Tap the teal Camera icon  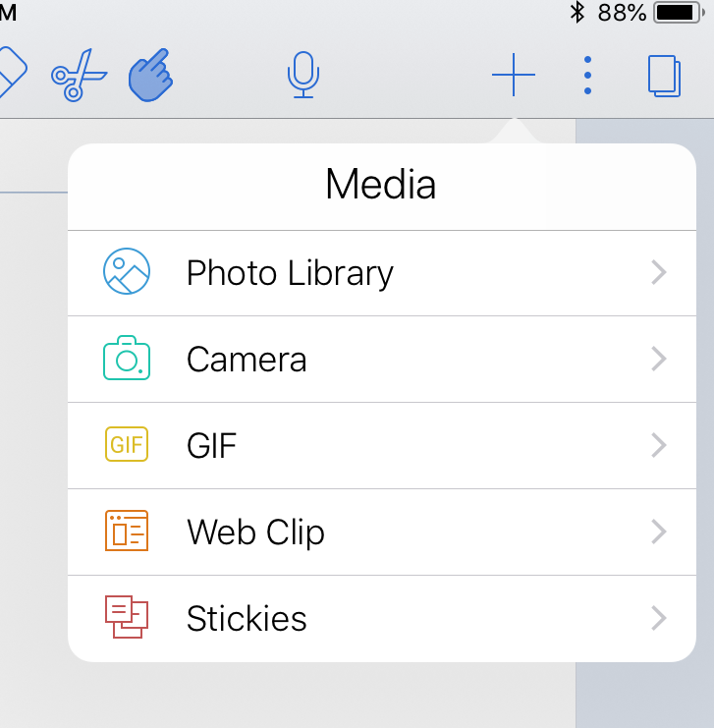127,359
